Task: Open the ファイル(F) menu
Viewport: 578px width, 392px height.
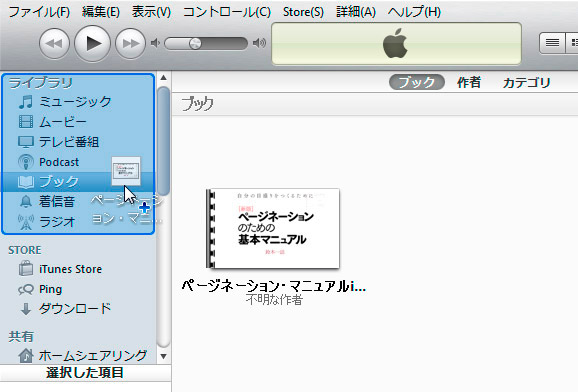Action: pos(39,12)
